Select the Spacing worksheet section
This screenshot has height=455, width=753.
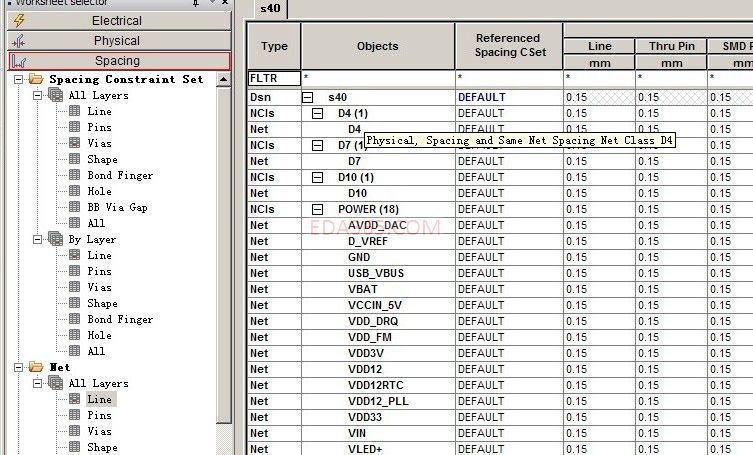(x=119, y=61)
